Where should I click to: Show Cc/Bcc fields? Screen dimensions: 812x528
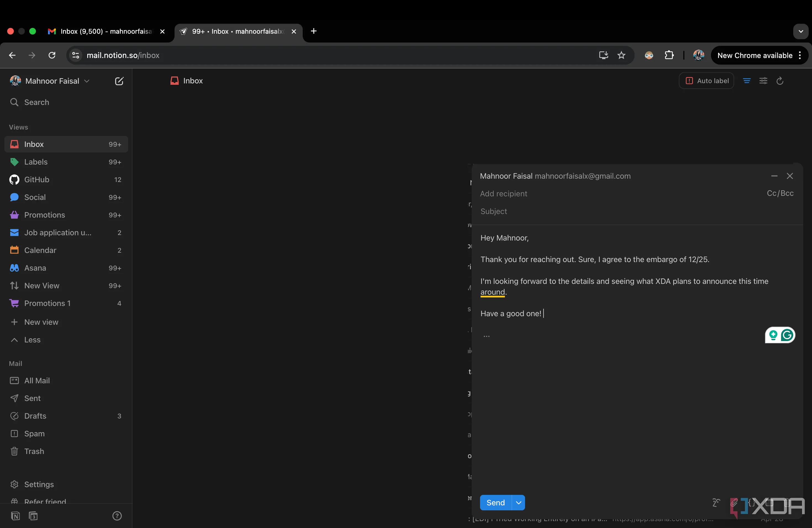(x=780, y=193)
